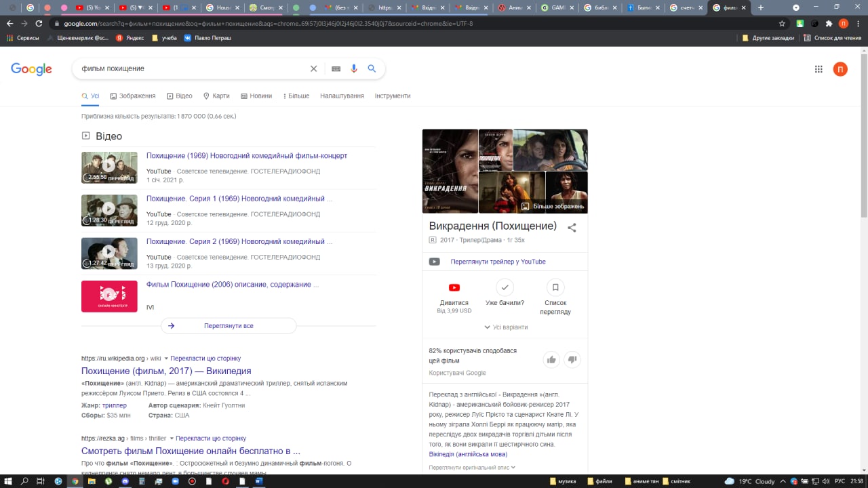Open the Другие закладки folder

tap(768, 38)
